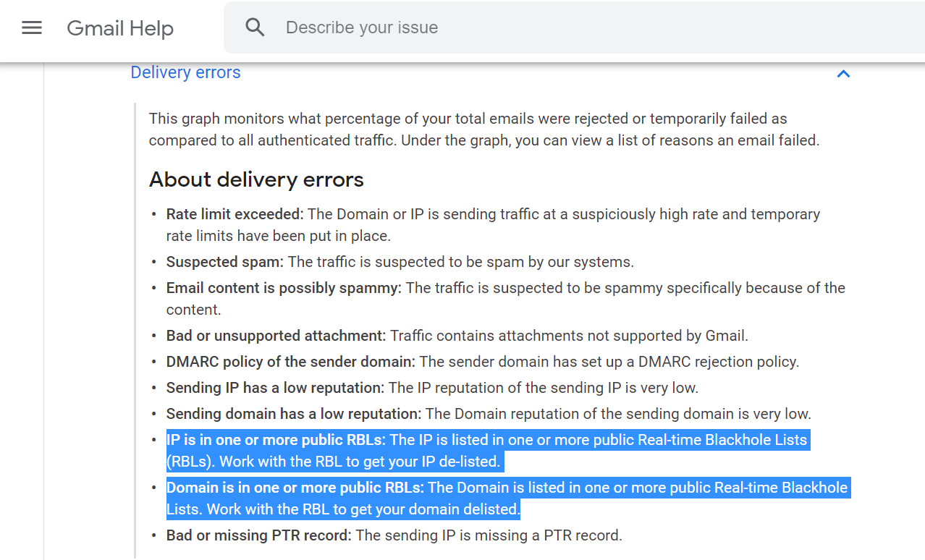Click 'DMARC policy of the sender domain'

291,362
